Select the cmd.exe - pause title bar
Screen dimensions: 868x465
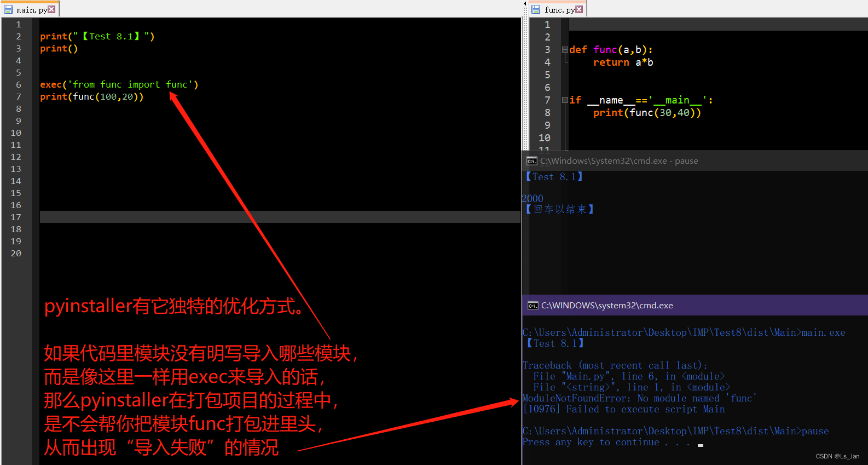coord(695,160)
